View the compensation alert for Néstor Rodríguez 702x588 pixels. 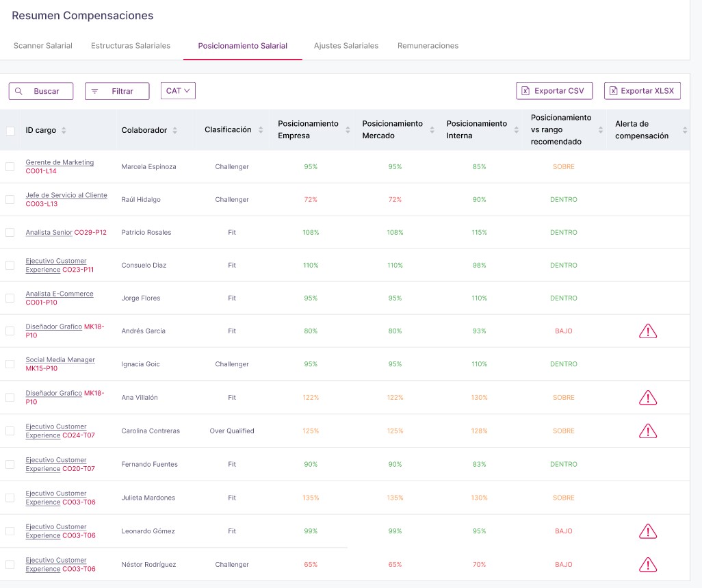[647, 565]
